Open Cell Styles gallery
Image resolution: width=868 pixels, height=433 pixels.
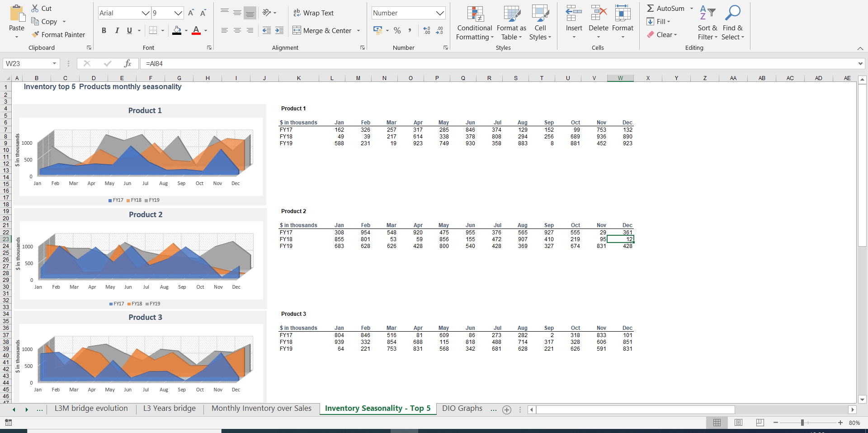(540, 23)
